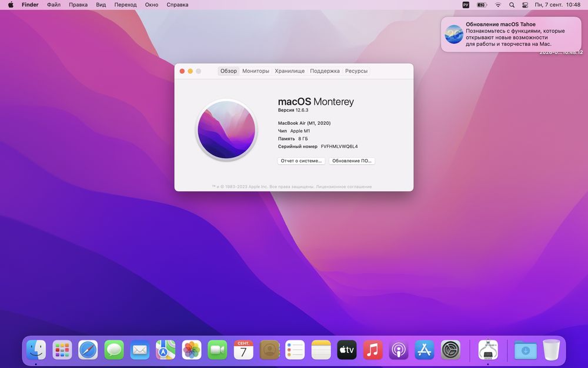588x368 pixels.
Task: Open the Справка menu
Action: [178, 5]
